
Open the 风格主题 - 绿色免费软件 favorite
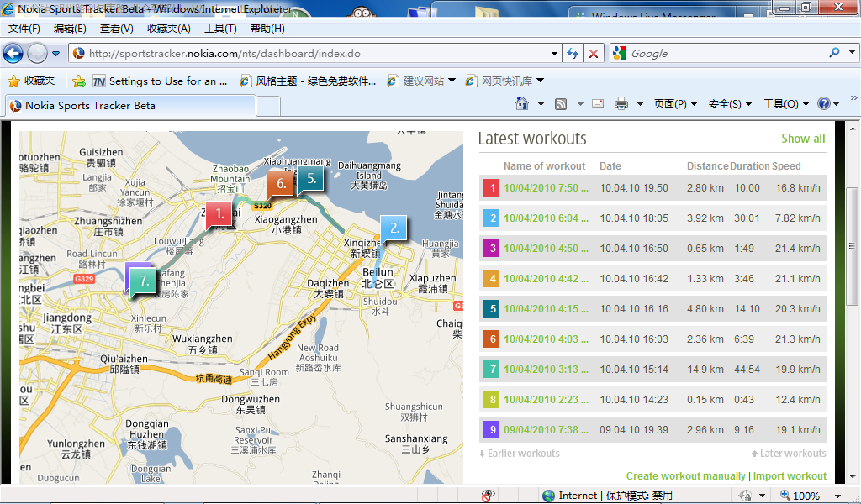308,81
